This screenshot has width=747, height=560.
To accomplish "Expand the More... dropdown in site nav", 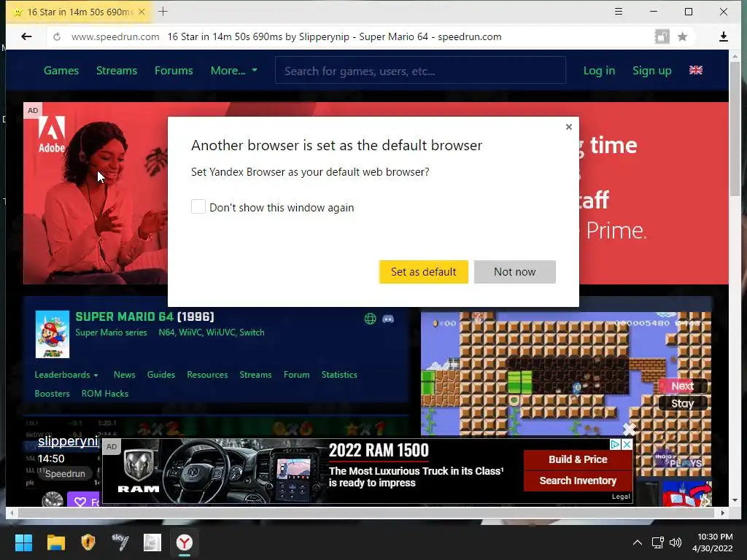I will pyautogui.click(x=233, y=71).
